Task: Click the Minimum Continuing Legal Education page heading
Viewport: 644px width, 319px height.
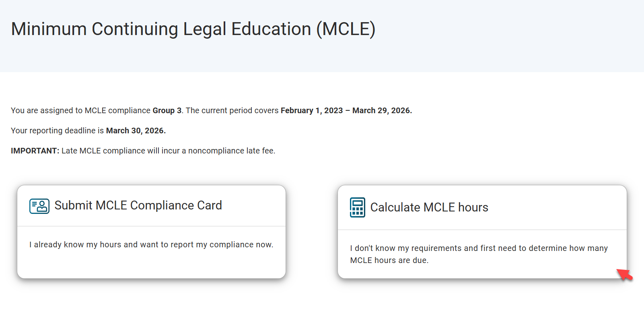Action: (x=193, y=29)
